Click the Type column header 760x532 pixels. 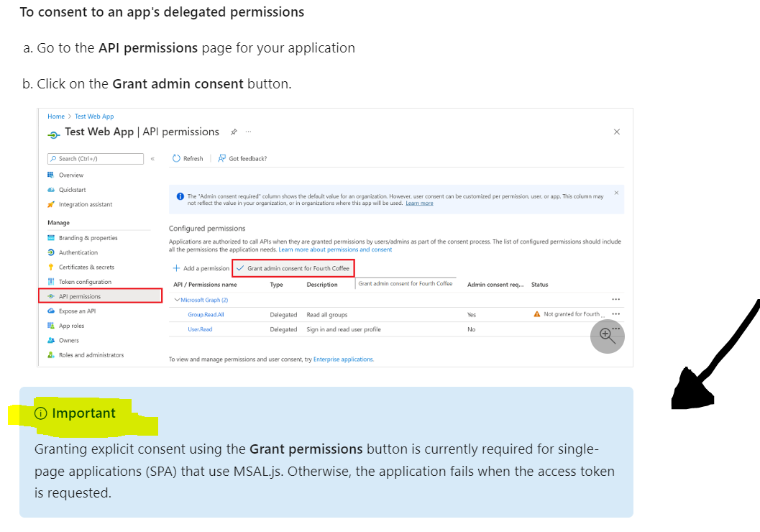coord(276,285)
